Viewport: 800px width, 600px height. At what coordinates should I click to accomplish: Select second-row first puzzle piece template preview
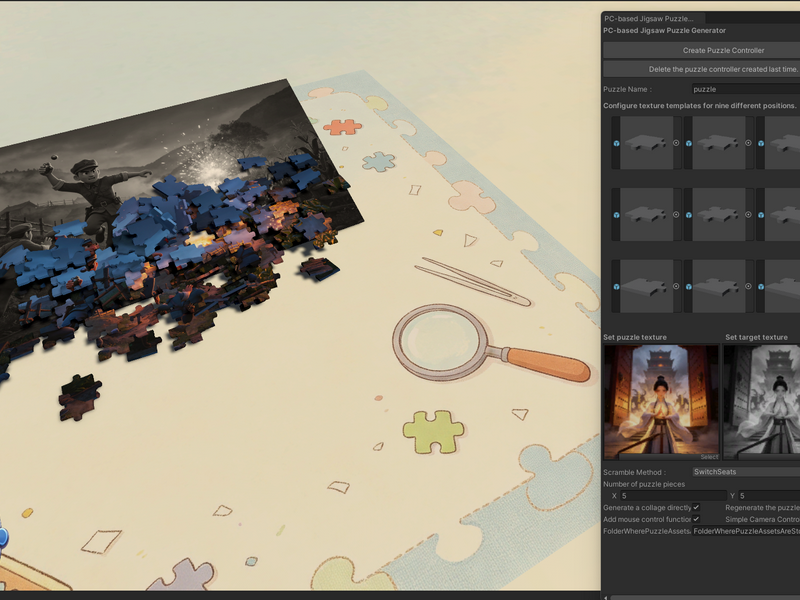[x=646, y=215]
